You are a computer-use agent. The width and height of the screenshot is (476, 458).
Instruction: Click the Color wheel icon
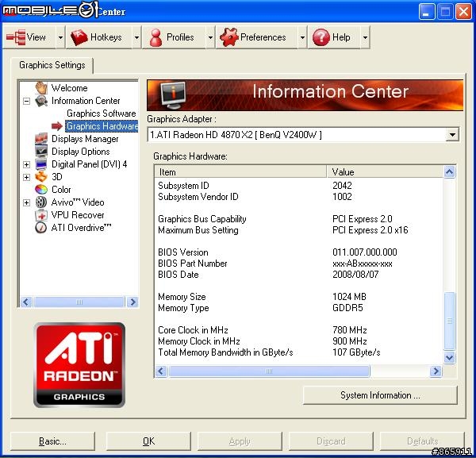click(41, 190)
